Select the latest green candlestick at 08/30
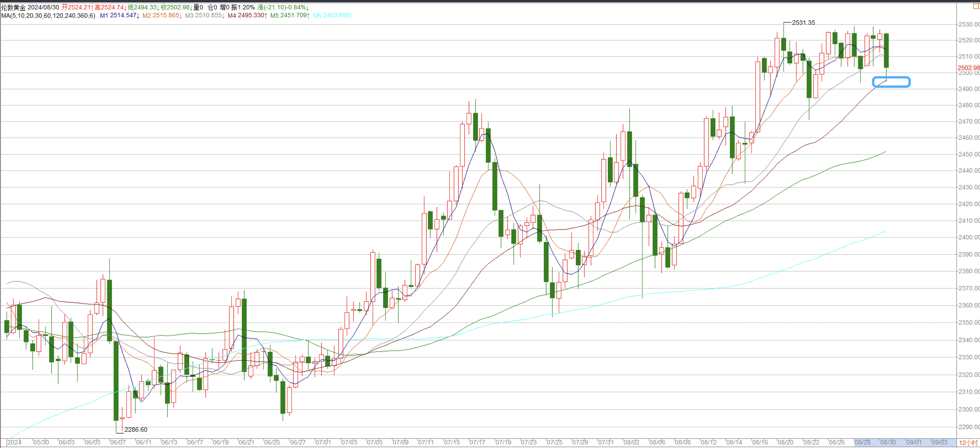Screen dimensions: 980x448 click(886, 51)
